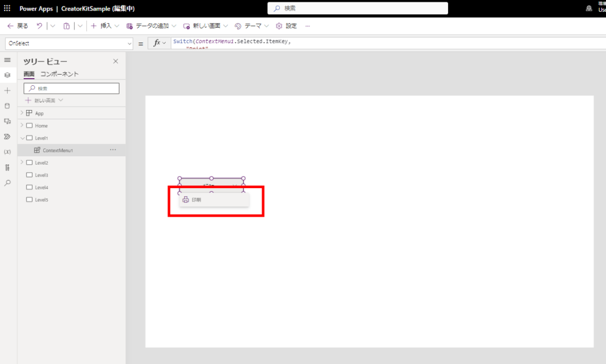Select the Level5 screen
This screenshot has width=606, height=364.
tap(41, 200)
